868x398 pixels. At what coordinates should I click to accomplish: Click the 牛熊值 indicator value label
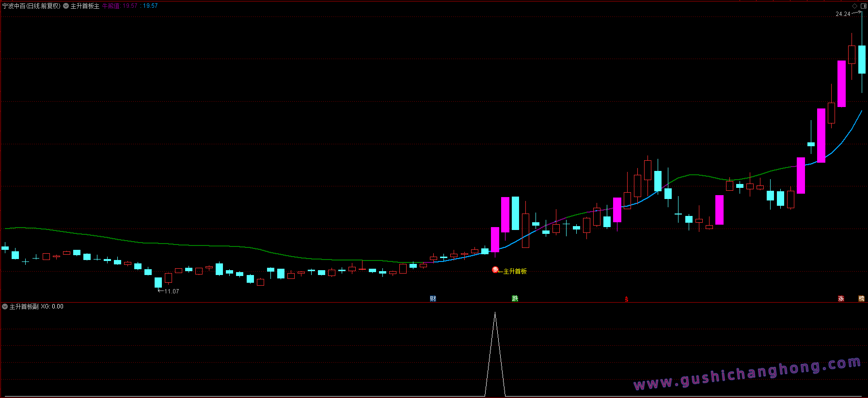(111, 6)
